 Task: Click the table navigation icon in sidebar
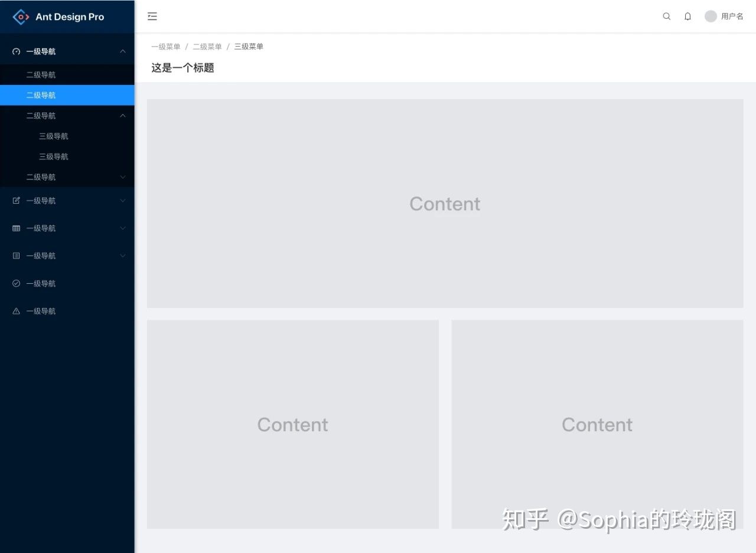[16, 228]
